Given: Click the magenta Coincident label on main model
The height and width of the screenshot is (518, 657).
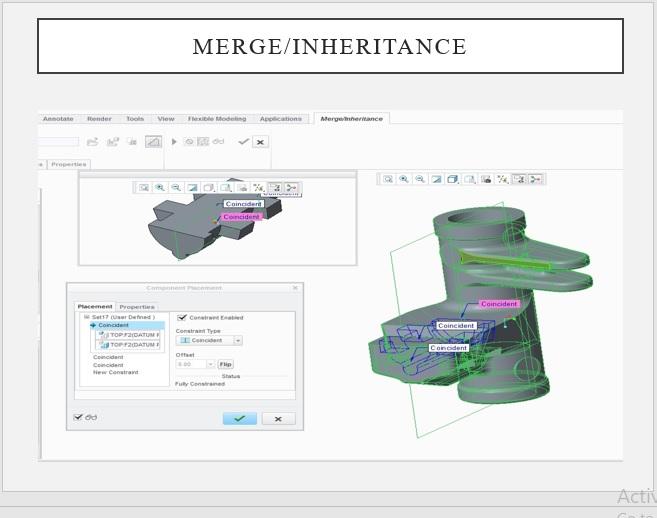Looking at the screenshot, I should pos(499,304).
